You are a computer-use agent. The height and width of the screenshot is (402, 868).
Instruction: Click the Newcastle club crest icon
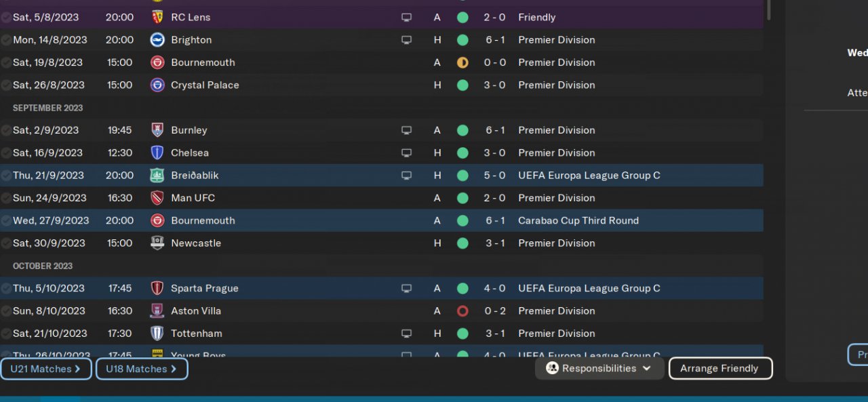157,243
